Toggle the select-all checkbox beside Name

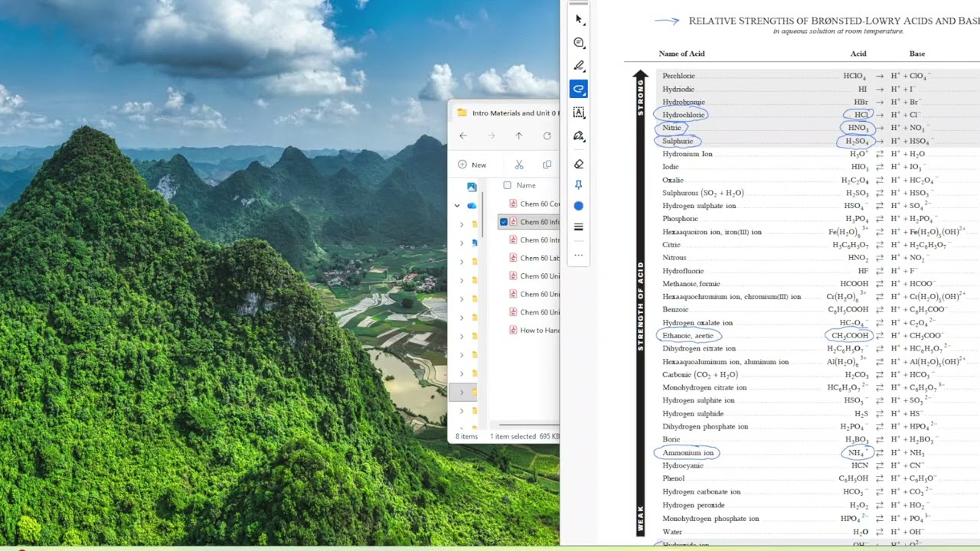point(507,185)
